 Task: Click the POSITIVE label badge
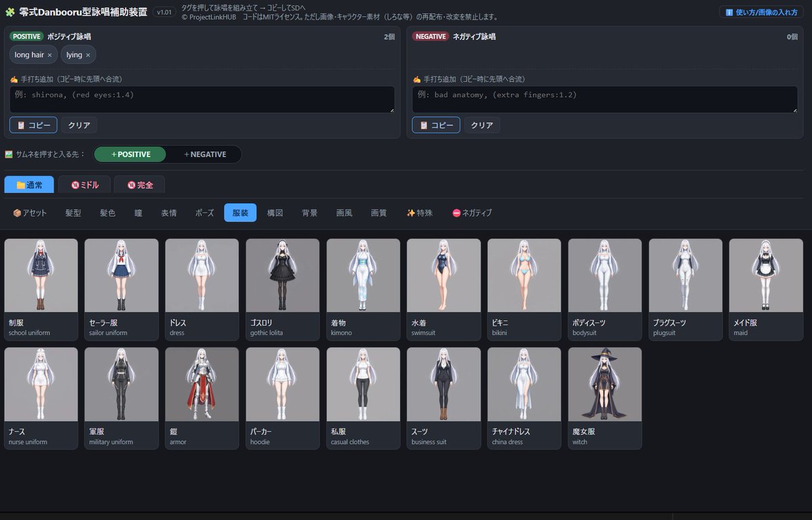click(27, 37)
